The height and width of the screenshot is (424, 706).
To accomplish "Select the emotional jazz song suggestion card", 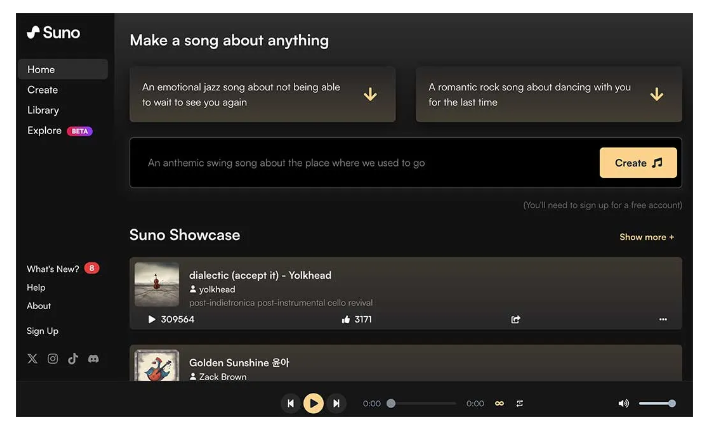I will 262,95.
